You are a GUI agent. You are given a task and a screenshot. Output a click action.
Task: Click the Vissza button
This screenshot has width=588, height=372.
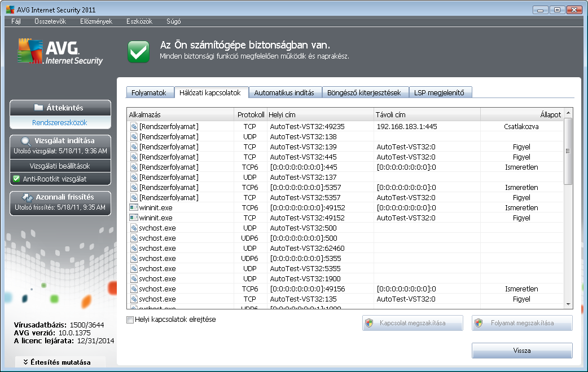[x=522, y=351]
